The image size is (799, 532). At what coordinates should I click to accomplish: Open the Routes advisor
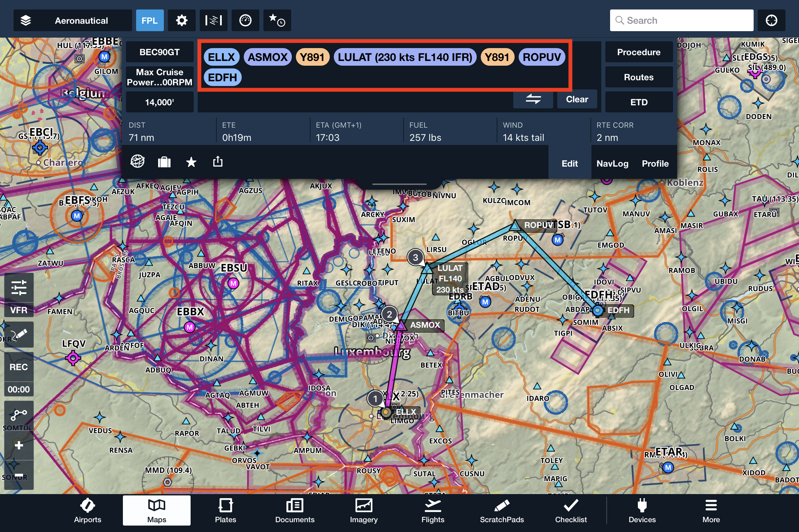pos(639,77)
